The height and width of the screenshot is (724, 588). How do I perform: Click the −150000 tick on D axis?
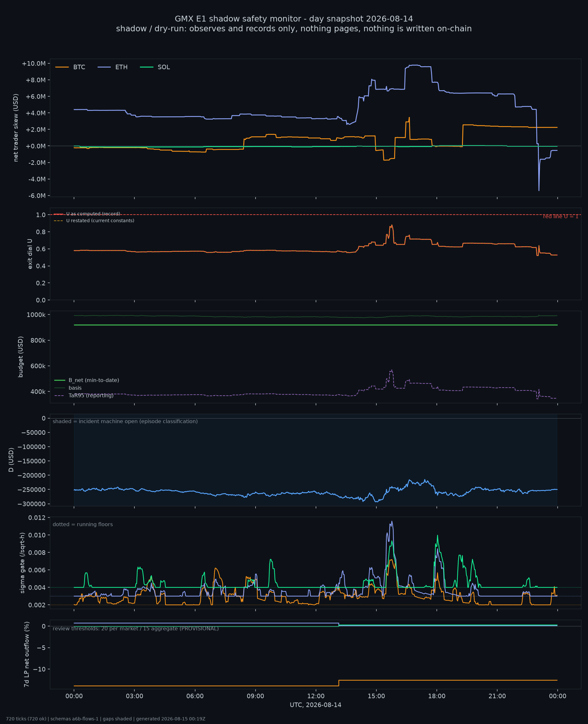32,461
